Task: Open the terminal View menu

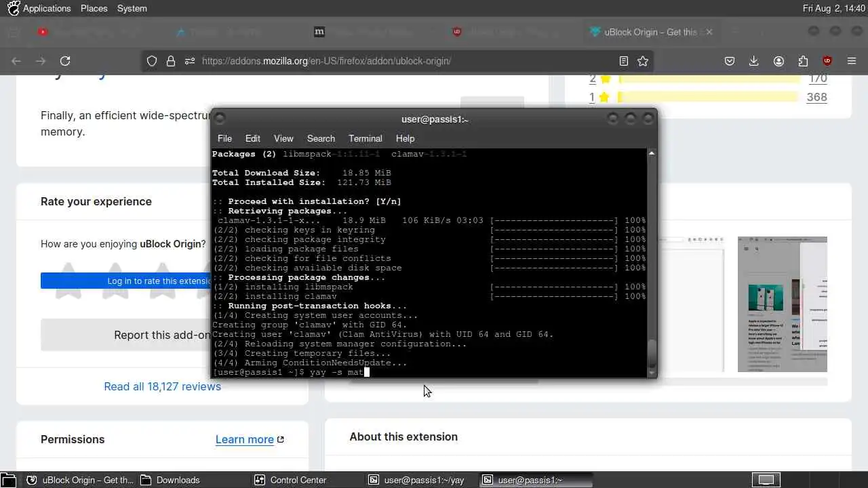Action: coord(283,138)
